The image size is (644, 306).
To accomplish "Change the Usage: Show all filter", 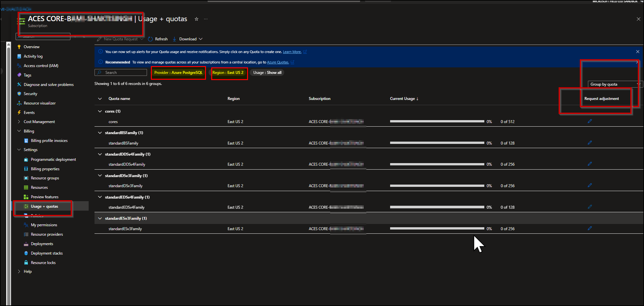I will [267, 73].
